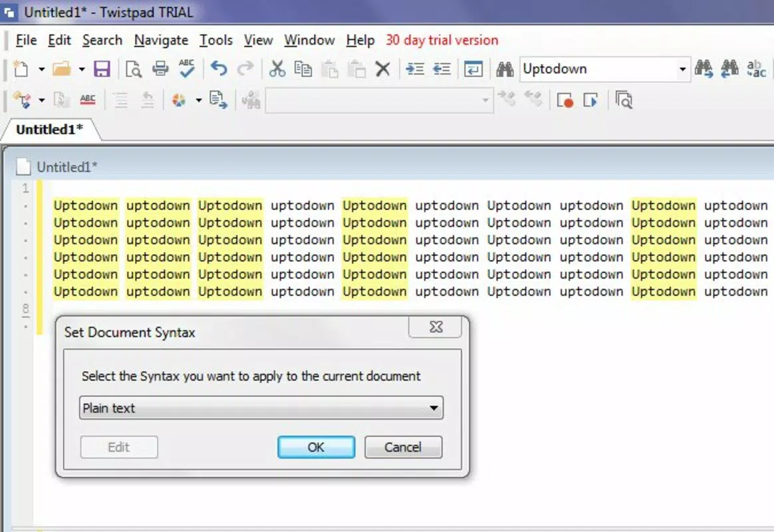Run the spell check ABC checkmark icon

coord(187,68)
